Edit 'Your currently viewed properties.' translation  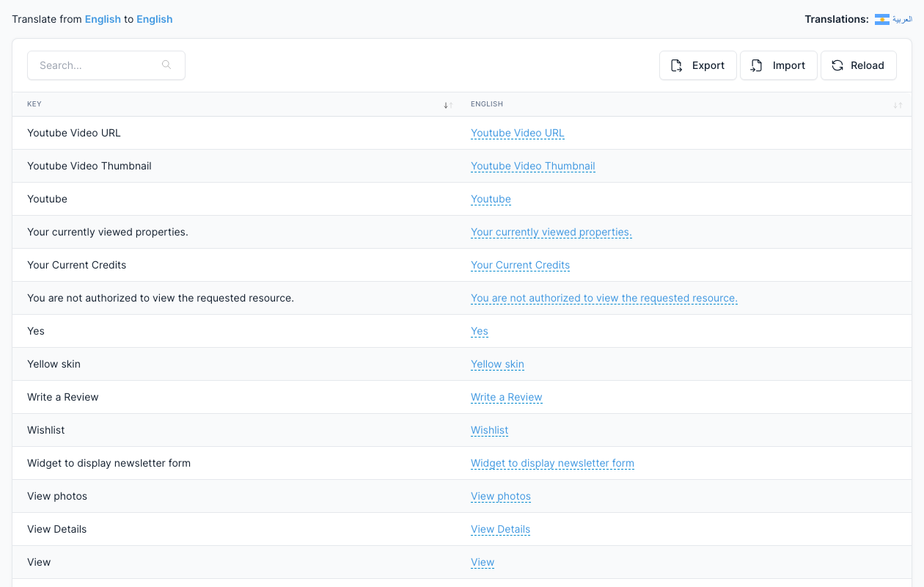tap(551, 232)
